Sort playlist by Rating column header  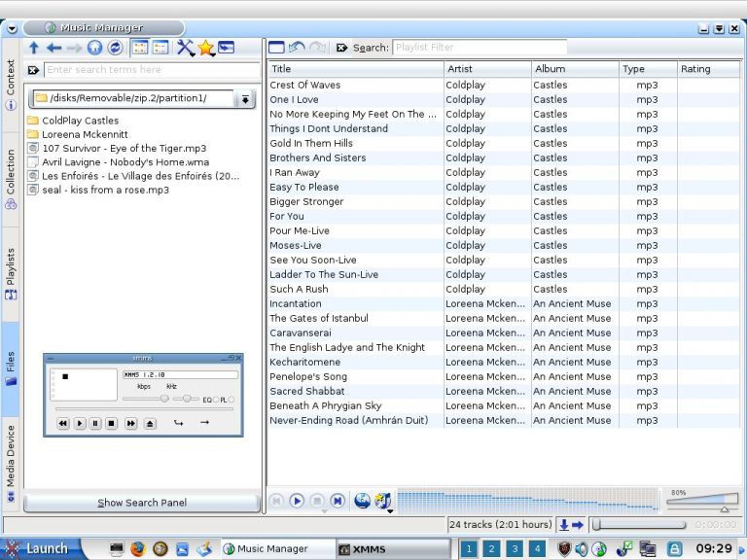coord(709,69)
